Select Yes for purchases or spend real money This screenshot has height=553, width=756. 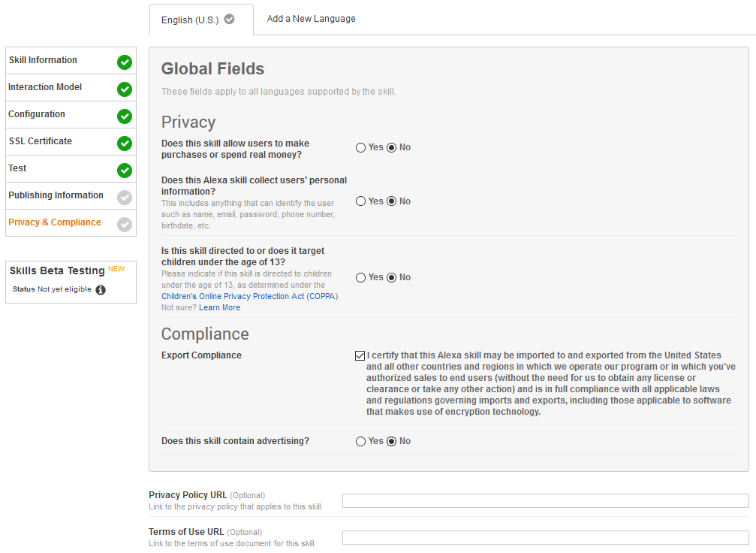click(360, 148)
